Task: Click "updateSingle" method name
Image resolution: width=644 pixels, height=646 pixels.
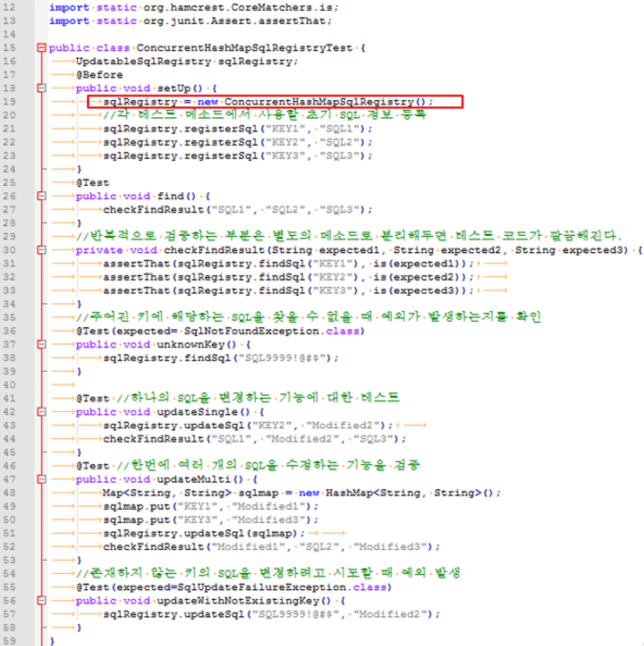Action: pyautogui.click(x=198, y=412)
